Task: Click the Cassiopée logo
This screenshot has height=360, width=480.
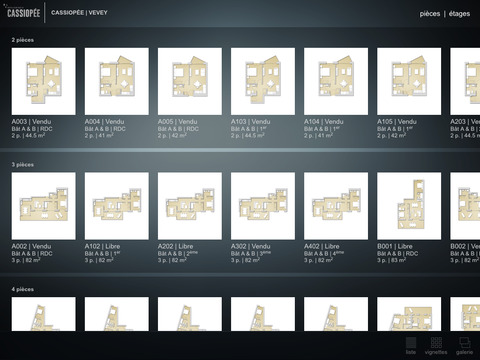Action: point(23,12)
